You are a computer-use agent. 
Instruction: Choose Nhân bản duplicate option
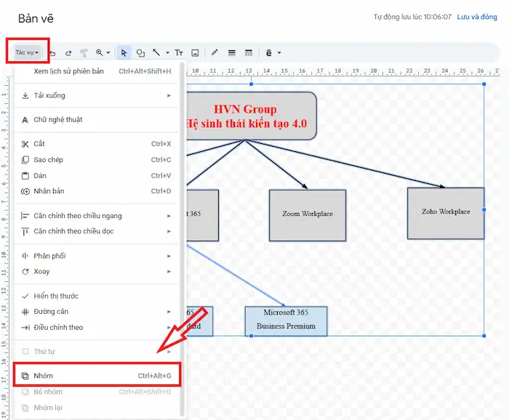pyautogui.click(x=96, y=191)
